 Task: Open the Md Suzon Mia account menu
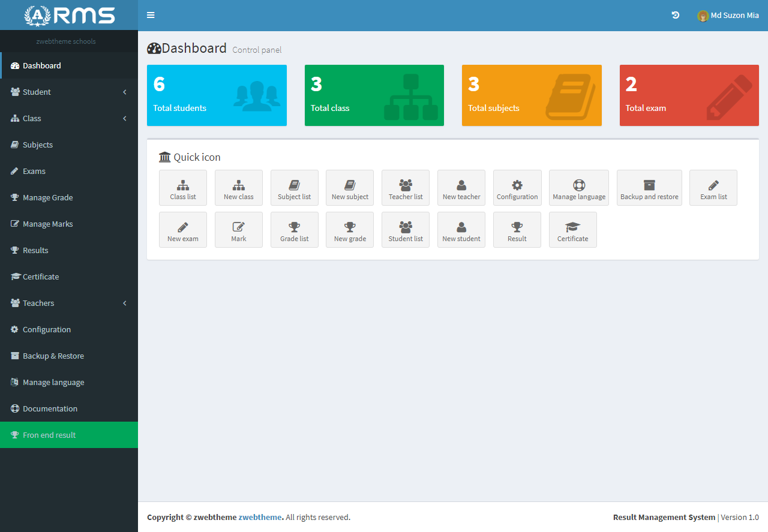(x=728, y=15)
